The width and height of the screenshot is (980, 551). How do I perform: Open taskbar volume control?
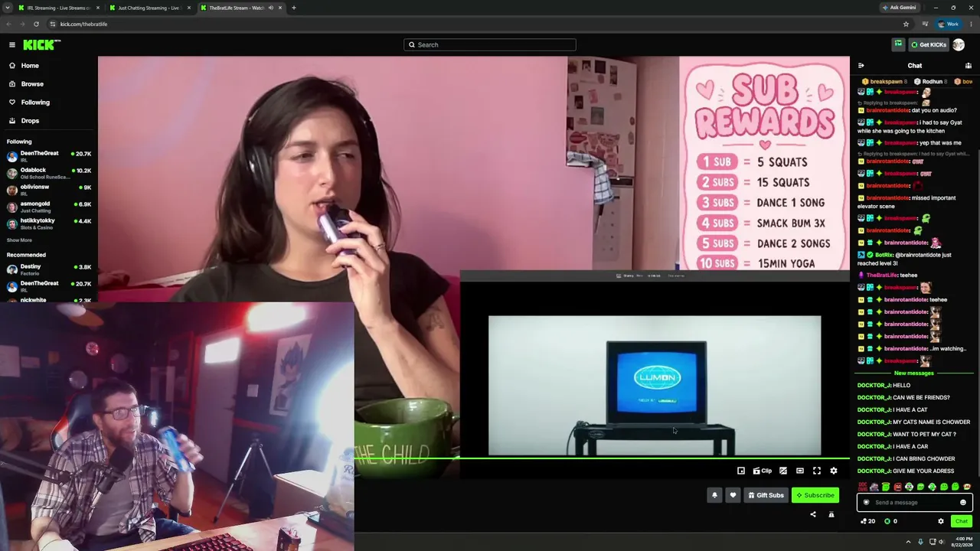pyautogui.click(x=942, y=542)
